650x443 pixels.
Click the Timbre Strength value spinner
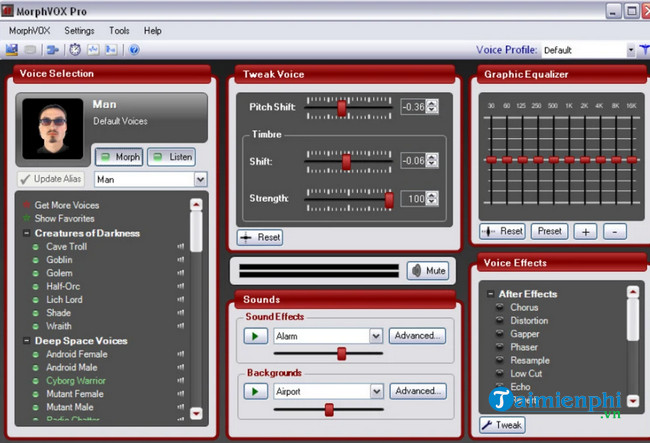(x=432, y=199)
